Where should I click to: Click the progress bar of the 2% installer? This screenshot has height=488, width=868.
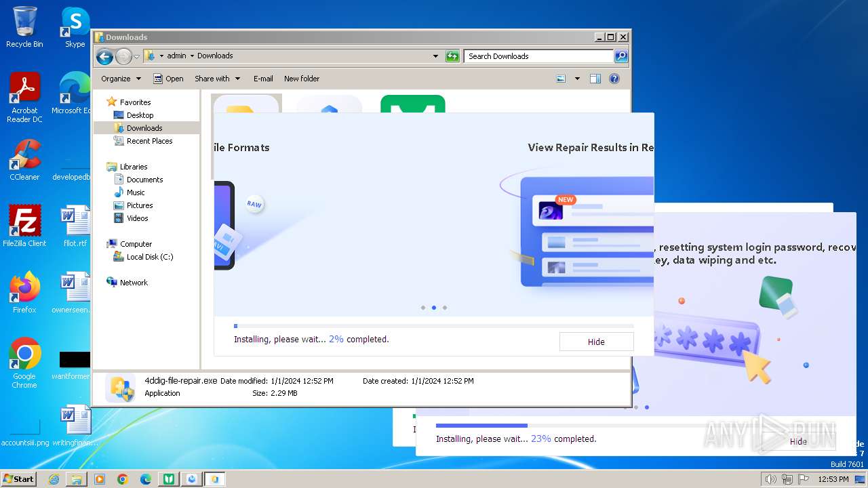click(x=434, y=326)
